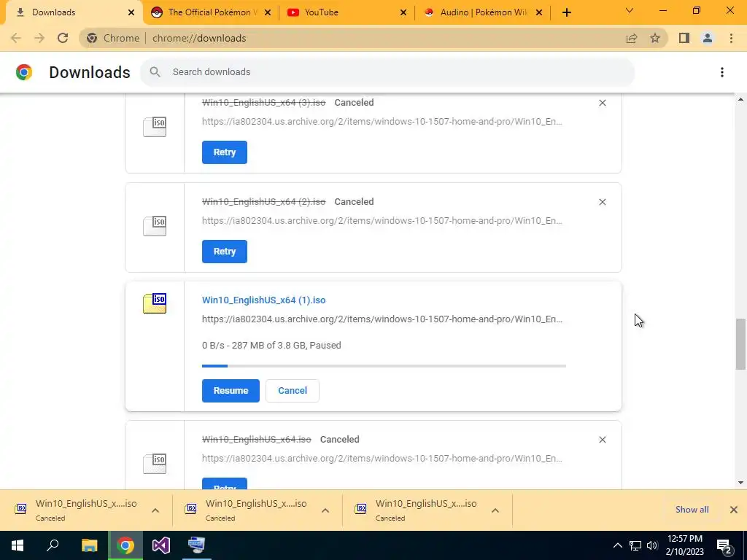Open the side panel icon
Image resolution: width=747 pixels, height=560 pixels.
(x=684, y=38)
